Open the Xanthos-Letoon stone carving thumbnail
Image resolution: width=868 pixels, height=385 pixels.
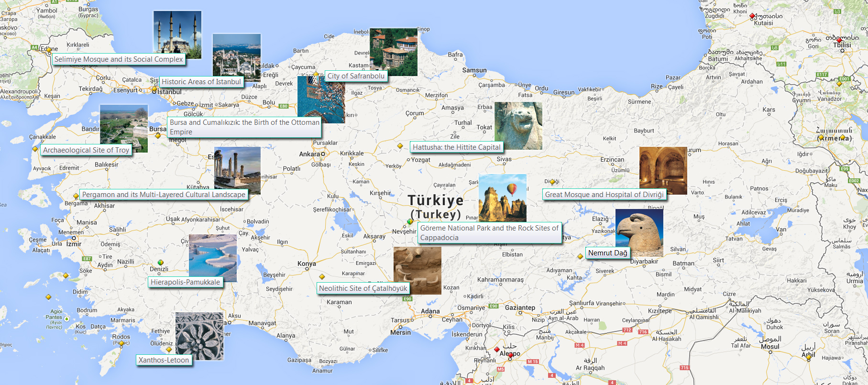click(199, 336)
